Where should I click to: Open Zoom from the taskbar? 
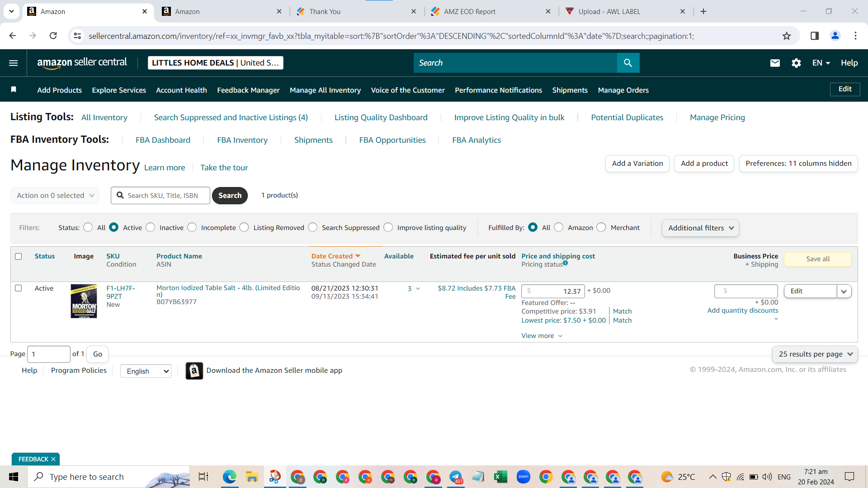coord(523,477)
